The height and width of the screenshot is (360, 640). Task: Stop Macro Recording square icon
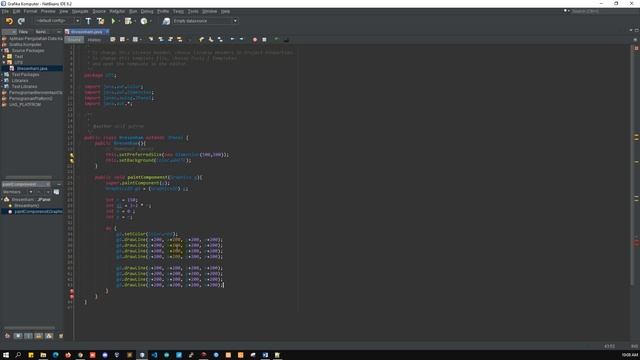click(264, 40)
